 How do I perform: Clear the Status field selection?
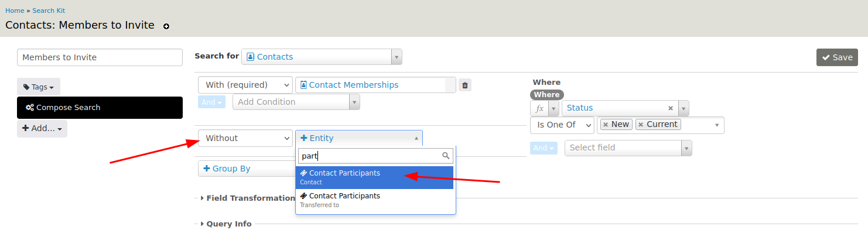tap(670, 108)
